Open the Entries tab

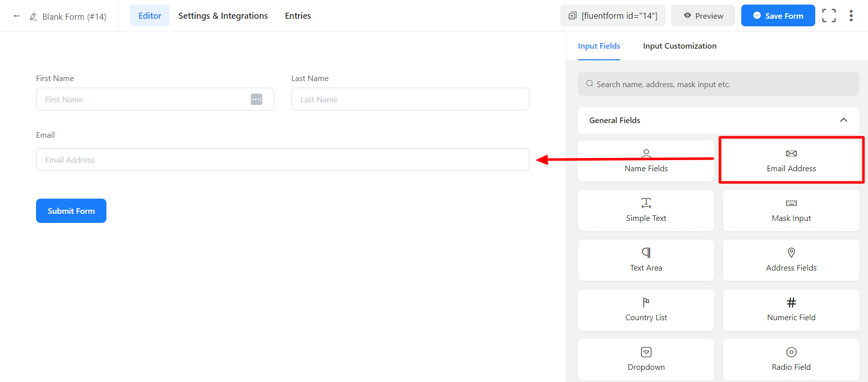[x=298, y=16]
